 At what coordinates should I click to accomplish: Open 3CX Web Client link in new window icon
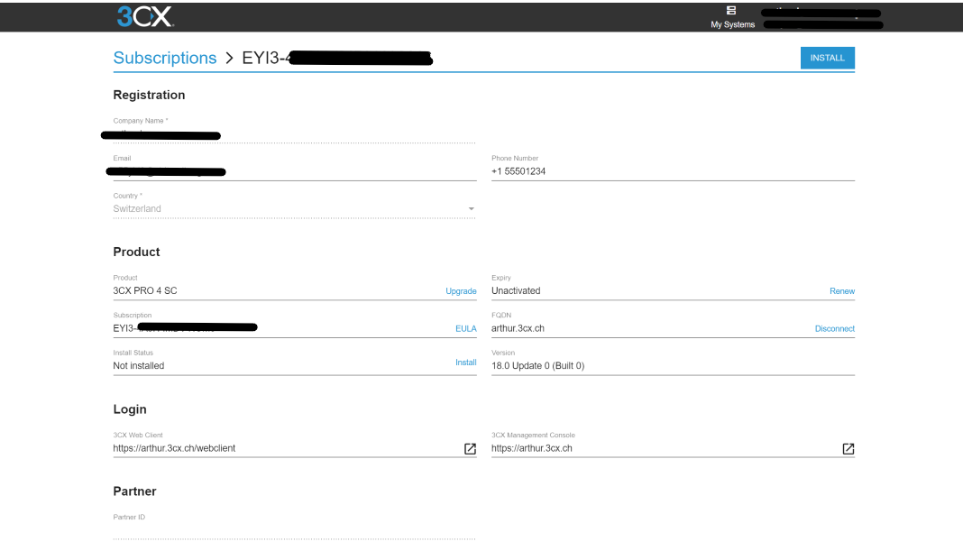[x=470, y=449]
